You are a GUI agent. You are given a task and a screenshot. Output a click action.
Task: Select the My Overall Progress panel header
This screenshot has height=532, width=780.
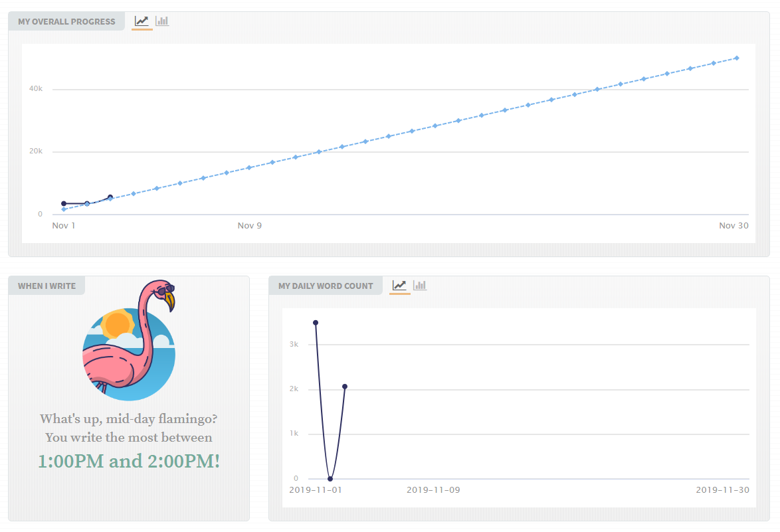66,21
